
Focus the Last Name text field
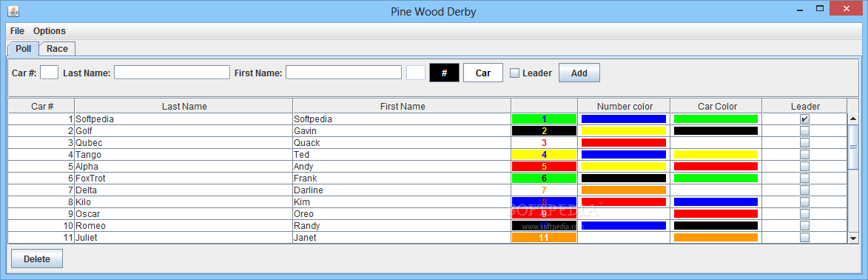pyautogui.click(x=172, y=73)
